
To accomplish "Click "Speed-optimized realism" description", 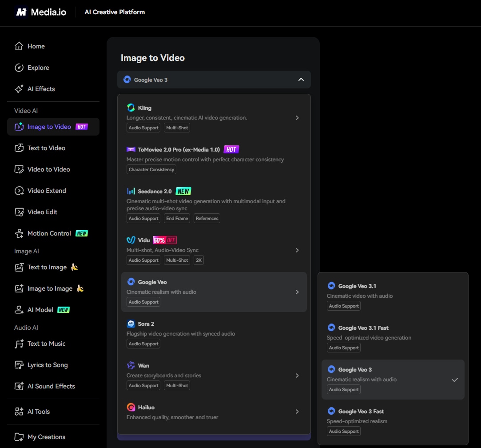I will tap(357, 421).
